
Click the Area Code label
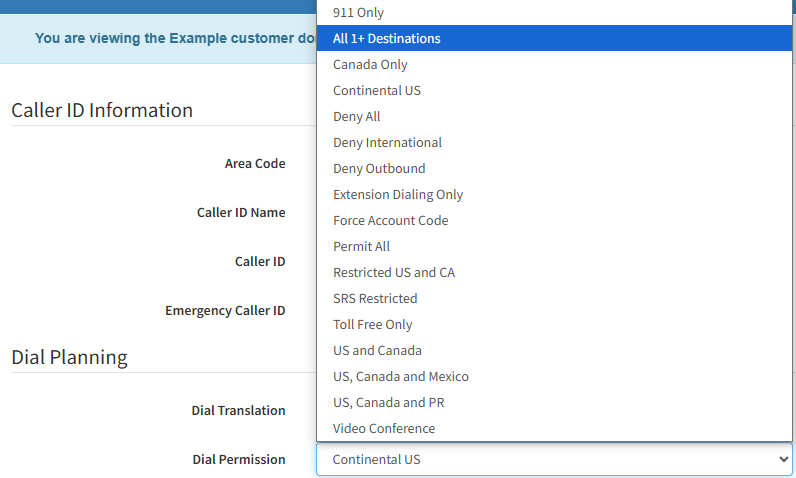[x=255, y=163]
